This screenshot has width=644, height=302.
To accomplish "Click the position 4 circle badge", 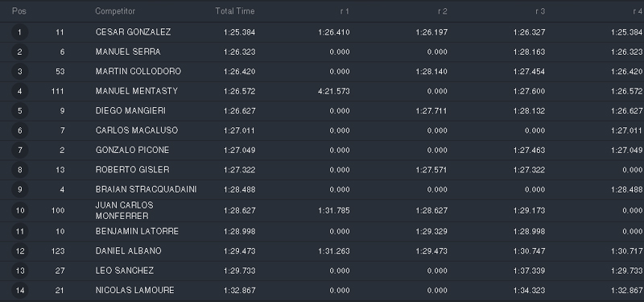I will pyautogui.click(x=19, y=91).
